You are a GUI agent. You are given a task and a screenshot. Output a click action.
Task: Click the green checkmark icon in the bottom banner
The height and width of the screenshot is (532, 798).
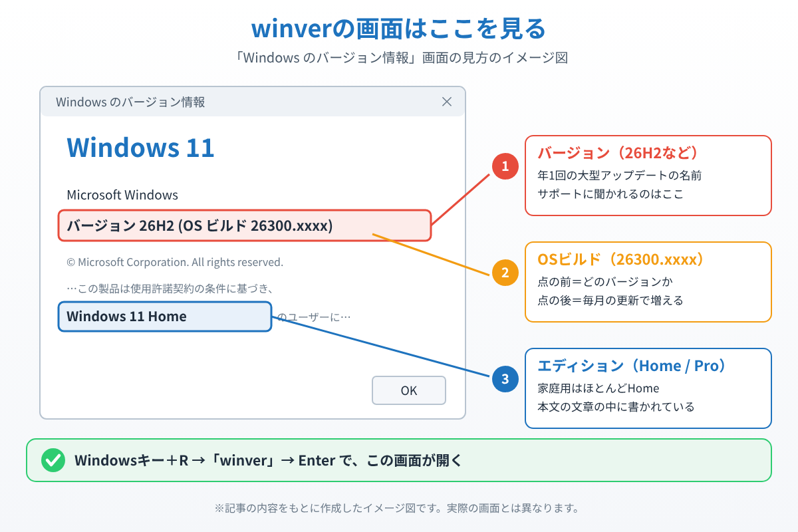coord(53,460)
